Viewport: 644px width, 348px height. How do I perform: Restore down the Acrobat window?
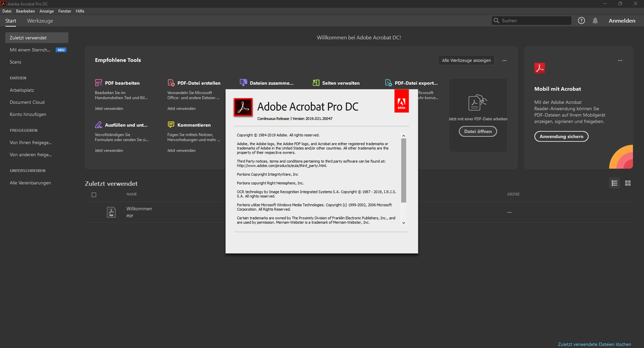pos(620,4)
